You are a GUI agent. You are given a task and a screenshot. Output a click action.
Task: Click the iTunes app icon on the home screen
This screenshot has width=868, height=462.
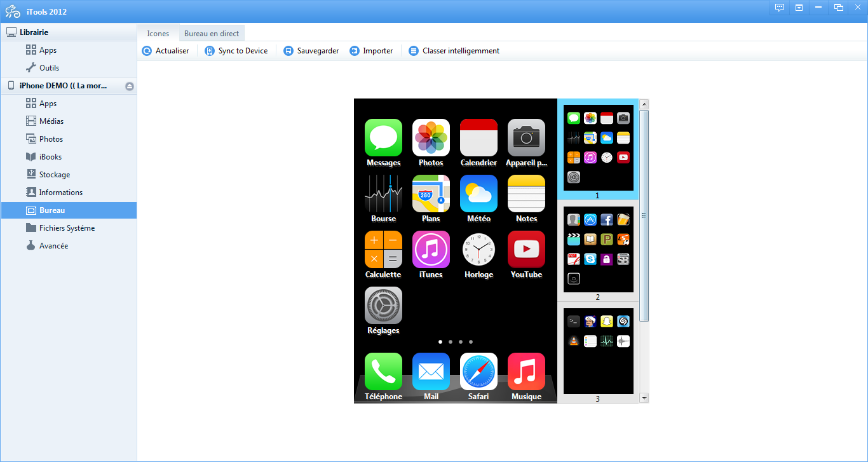[x=431, y=249]
